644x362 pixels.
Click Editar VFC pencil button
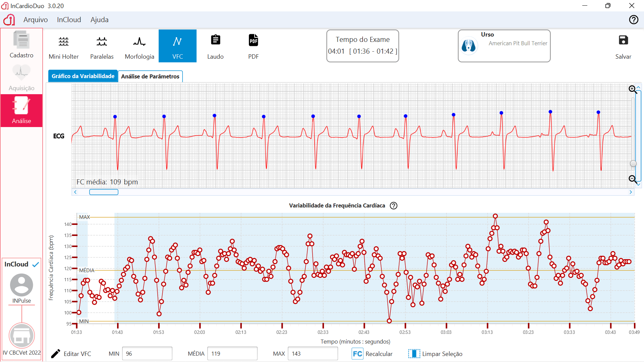tap(71, 354)
